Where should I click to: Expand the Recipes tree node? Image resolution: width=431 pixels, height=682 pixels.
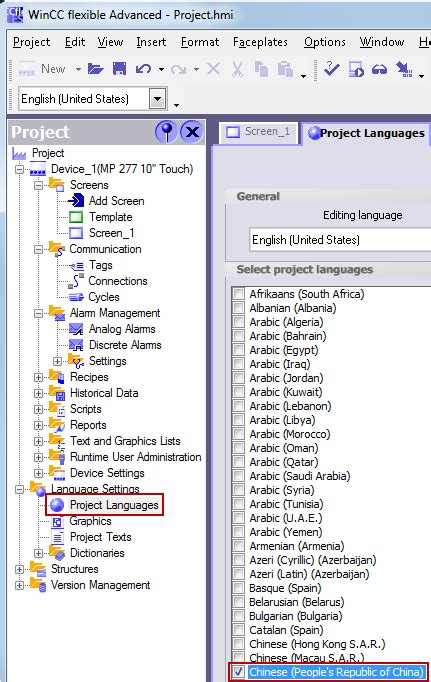(38, 377)
